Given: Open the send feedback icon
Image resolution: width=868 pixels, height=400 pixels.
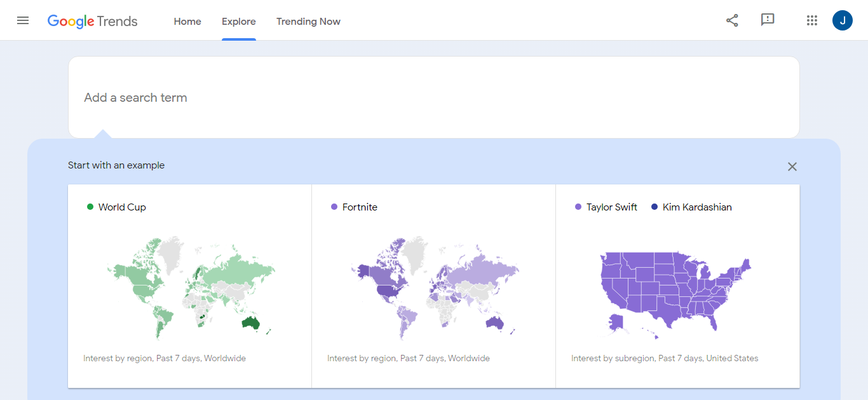Looking at the screenshot, I should (768, 20).
